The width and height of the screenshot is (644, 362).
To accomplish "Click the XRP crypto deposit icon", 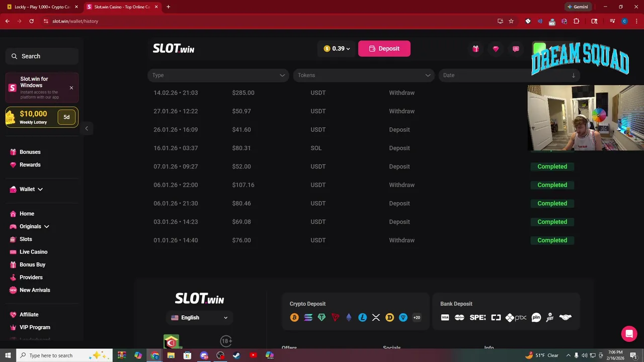I will [x=376, y=317].
